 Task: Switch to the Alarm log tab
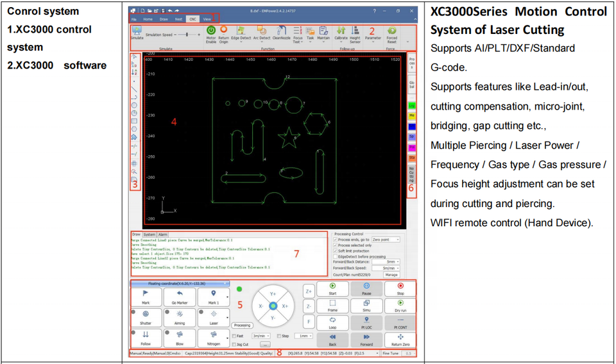[162, 235]
